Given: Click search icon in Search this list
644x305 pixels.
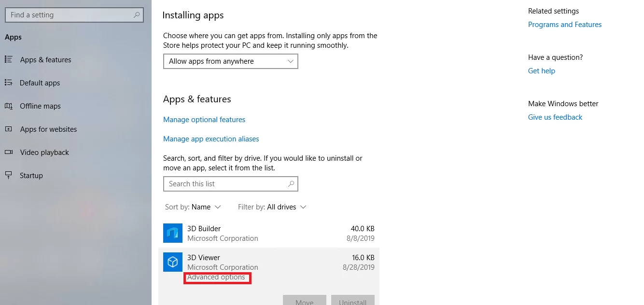Looking at the screenshot, I should [x=291, y=184].
